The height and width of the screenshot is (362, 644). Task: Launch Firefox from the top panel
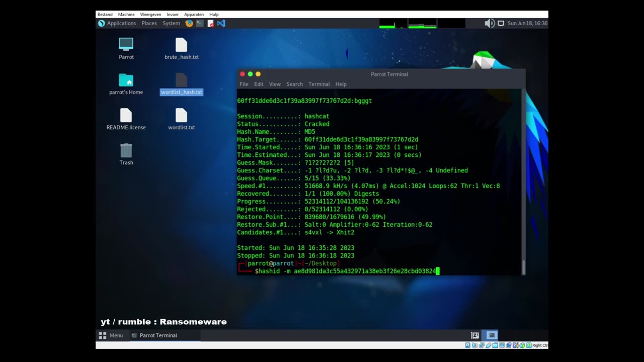coord(189,23)
